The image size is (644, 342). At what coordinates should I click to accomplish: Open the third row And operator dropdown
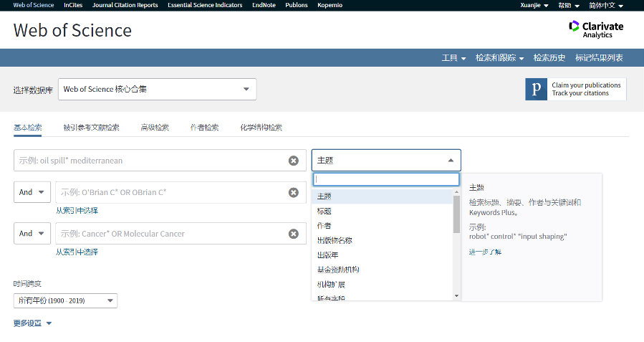pyautogui.click(x=32, y=233)
